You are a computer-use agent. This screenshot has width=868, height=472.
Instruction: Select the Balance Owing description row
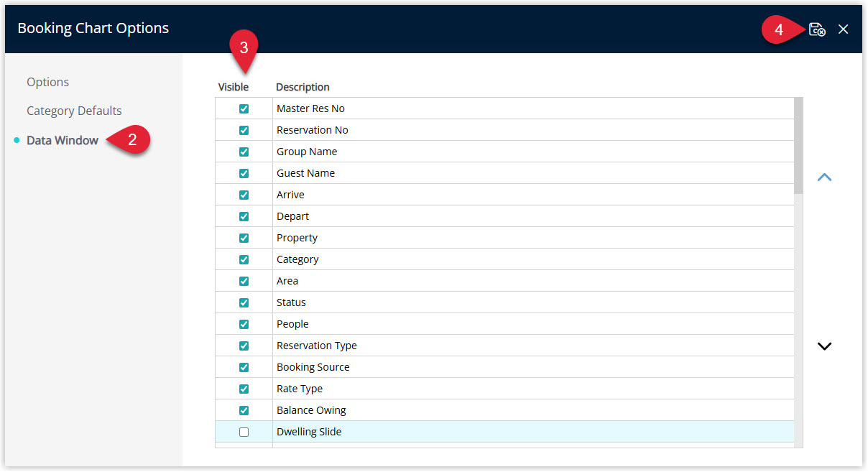(533, 410)
